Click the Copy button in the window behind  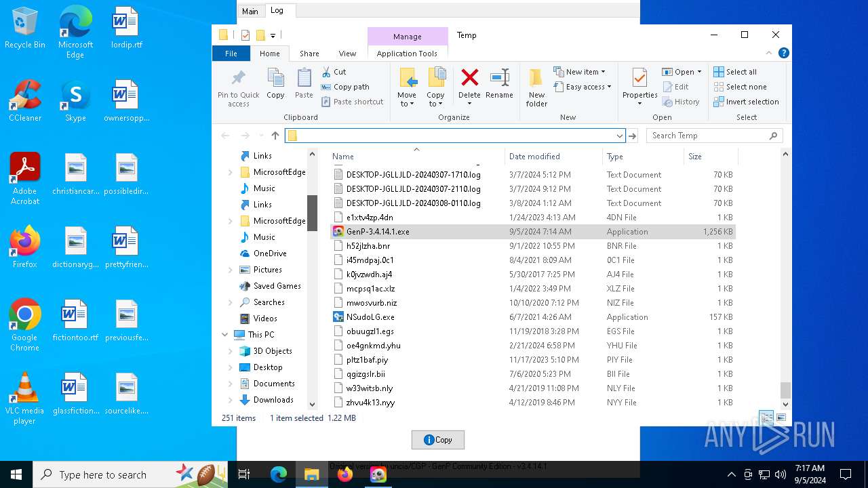438,440
